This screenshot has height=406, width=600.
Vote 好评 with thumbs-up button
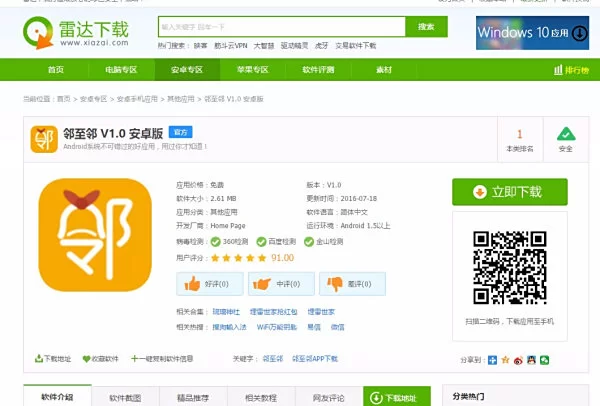click(x=210, y=284)
